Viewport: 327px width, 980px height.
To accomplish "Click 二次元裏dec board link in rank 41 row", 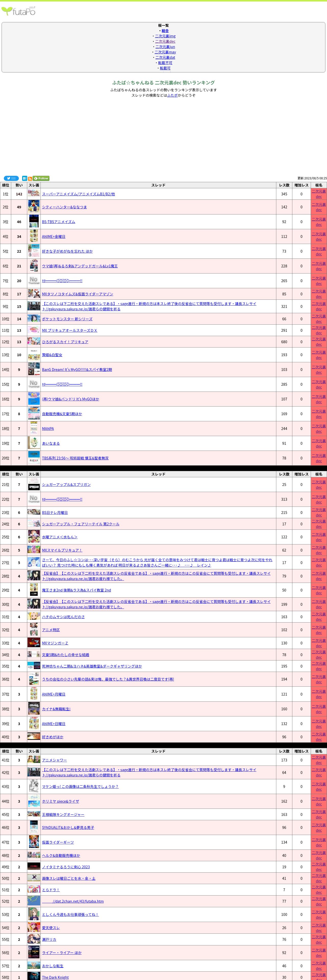I will [319, 760].
